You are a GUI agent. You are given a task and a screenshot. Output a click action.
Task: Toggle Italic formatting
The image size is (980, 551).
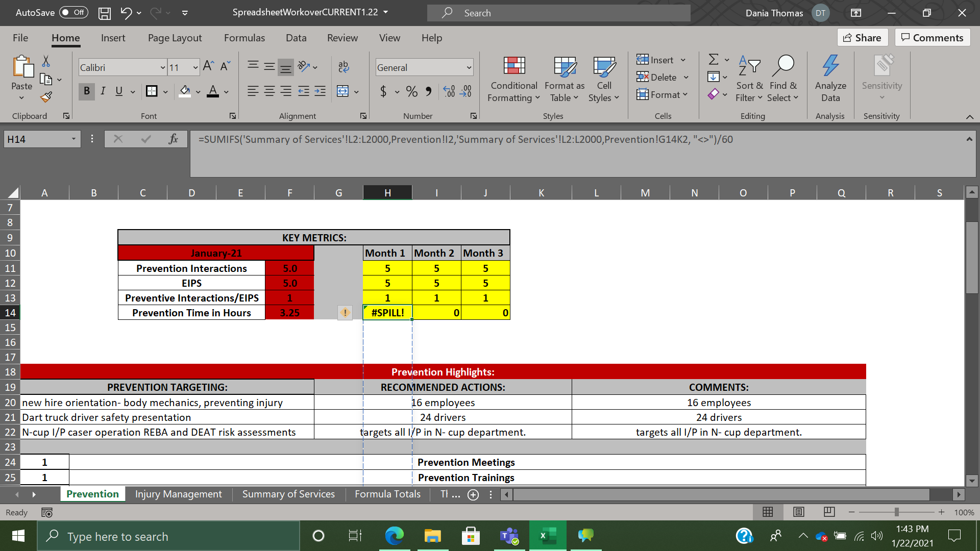pos(103,91)
